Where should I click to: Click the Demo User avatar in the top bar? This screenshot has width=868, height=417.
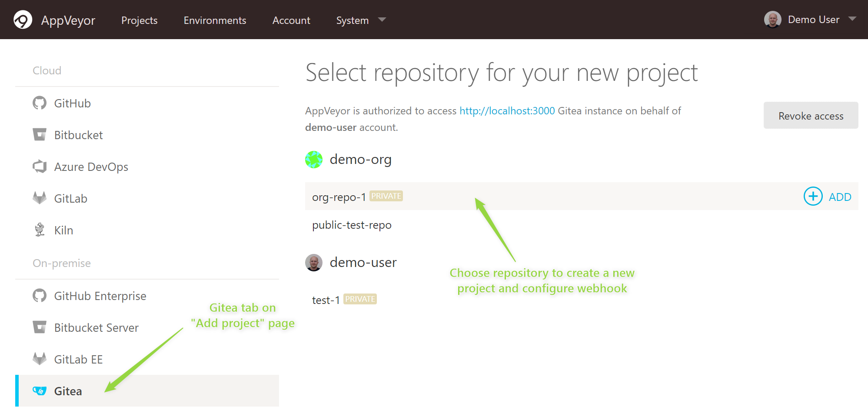[773, 20]
